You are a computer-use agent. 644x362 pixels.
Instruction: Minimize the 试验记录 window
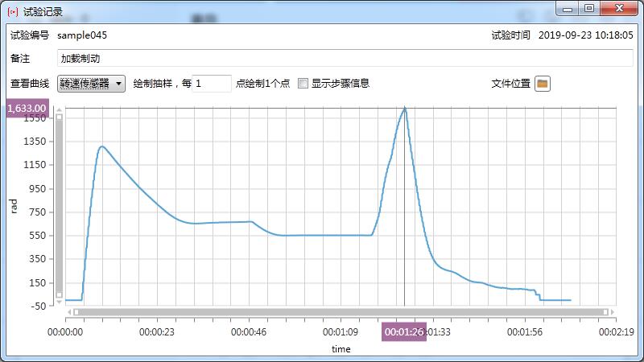click(568, 9)
